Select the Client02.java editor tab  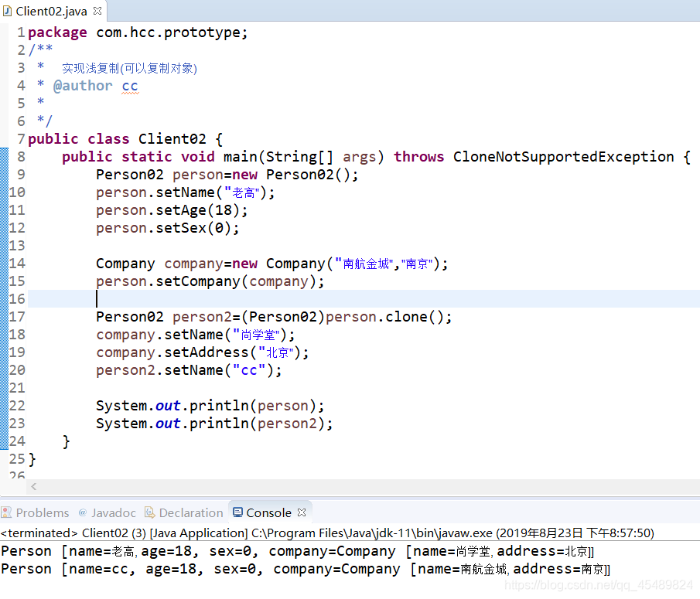[x=51, y=11]
